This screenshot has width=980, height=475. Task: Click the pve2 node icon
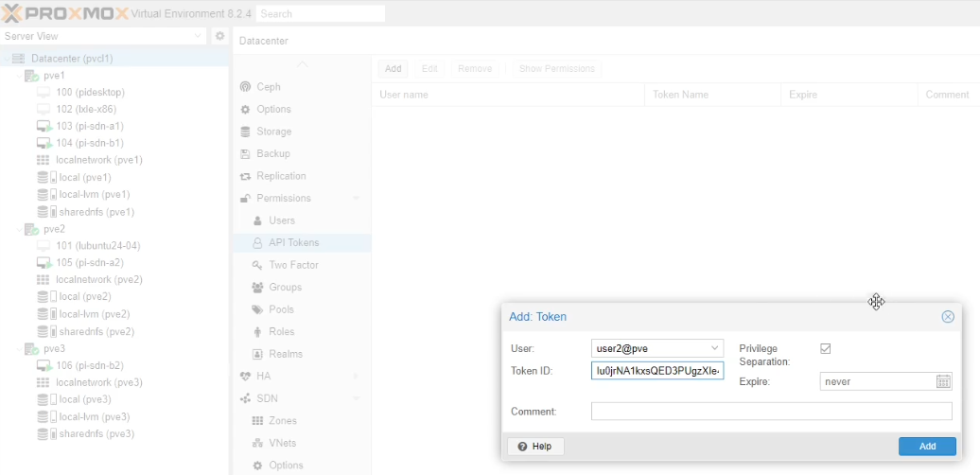click(x=31, y=229)
